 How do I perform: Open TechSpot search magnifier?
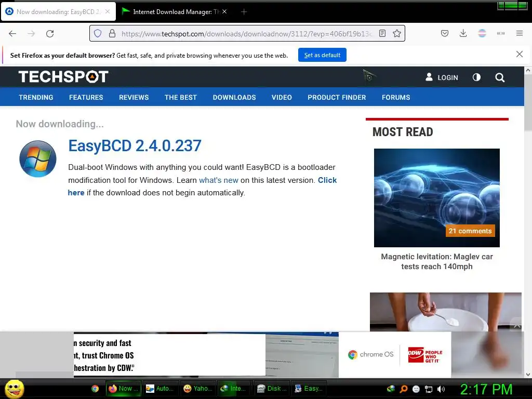(x=499, y=77)
